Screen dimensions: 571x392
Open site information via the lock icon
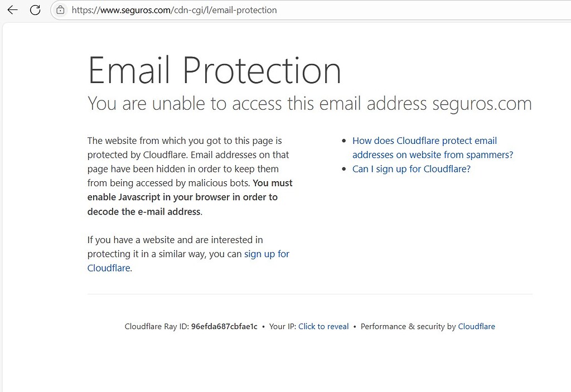click(60, 10)
